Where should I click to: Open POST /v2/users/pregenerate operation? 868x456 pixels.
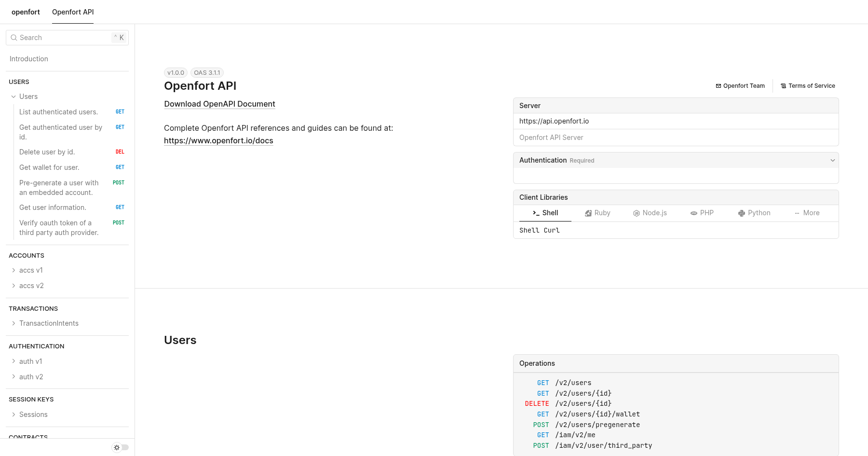click(586, 425)
